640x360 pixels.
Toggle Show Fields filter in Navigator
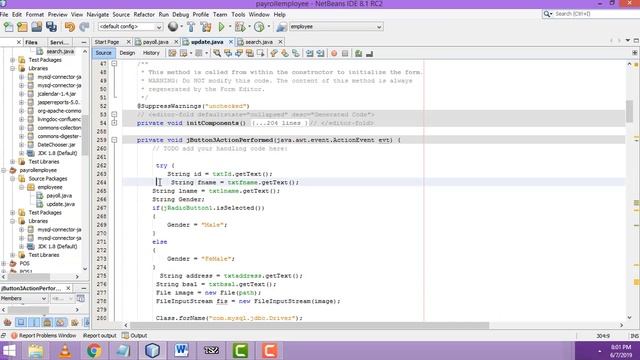[21, 322]
